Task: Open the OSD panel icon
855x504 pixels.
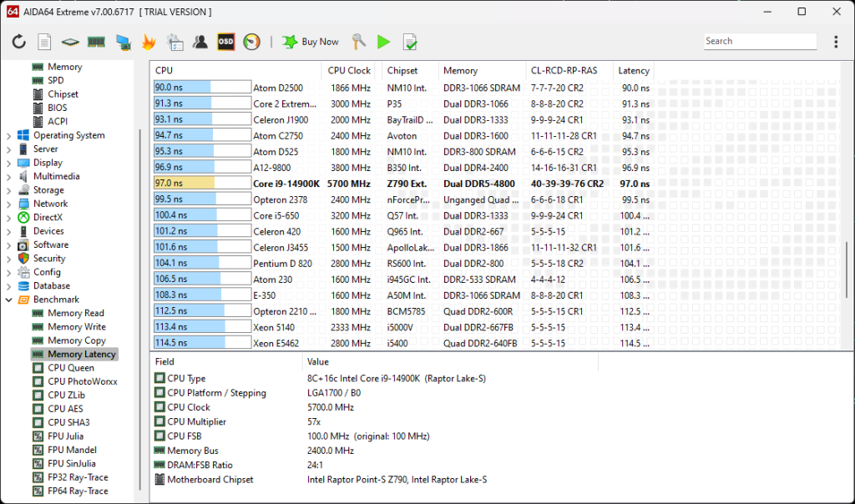Action: coord(225,42)
